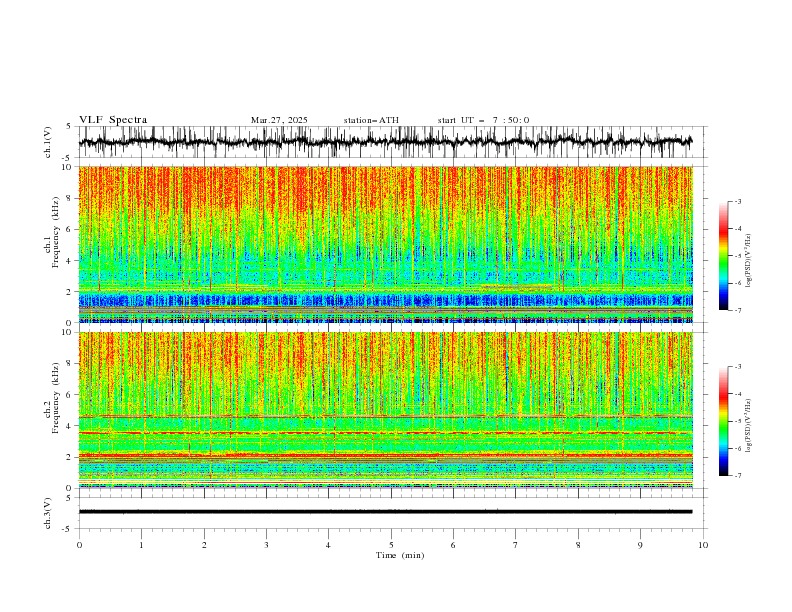Click the log(PSD) label beside ch.1 colorbar

point(749,261)
